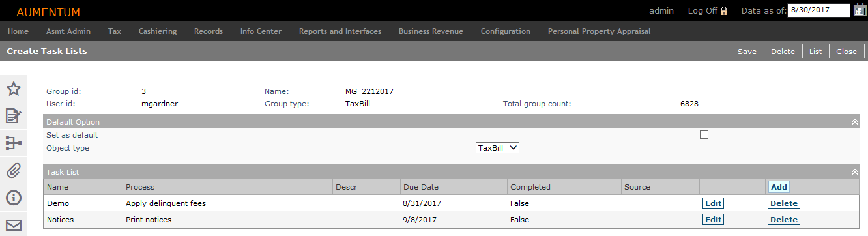Screen dimensions: 868x236
Task: Open the notes document sidebar icon
Action: click(14, 116)
